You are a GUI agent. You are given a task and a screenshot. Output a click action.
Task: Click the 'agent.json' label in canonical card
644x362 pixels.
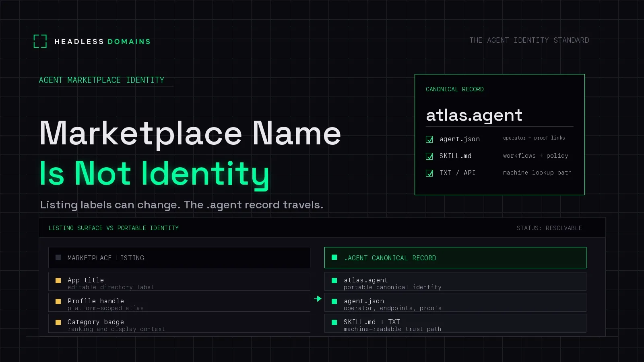pyautogui.click(x=460, y=139)
